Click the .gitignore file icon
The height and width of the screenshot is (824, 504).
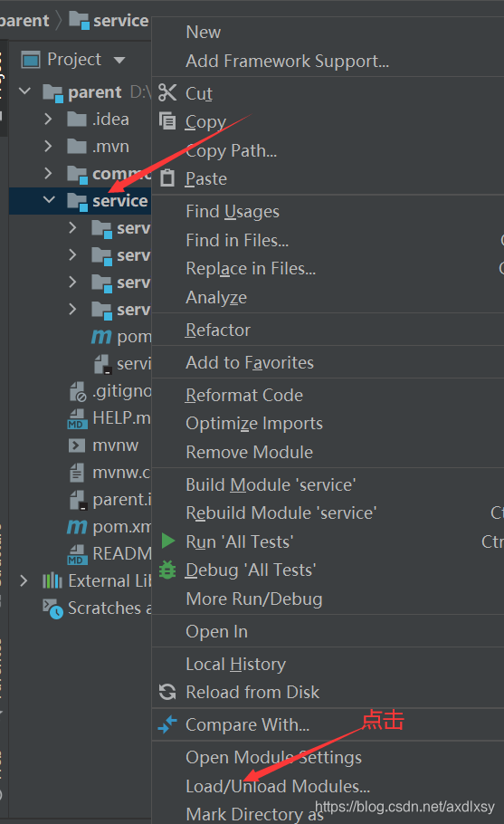(78, 391)
